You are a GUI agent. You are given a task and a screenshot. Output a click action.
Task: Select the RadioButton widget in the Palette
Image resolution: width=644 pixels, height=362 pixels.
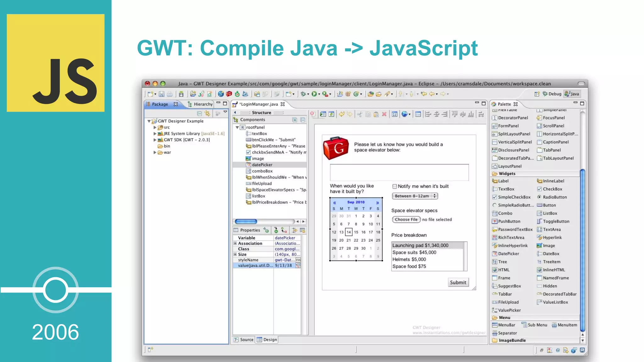[552, 197]
